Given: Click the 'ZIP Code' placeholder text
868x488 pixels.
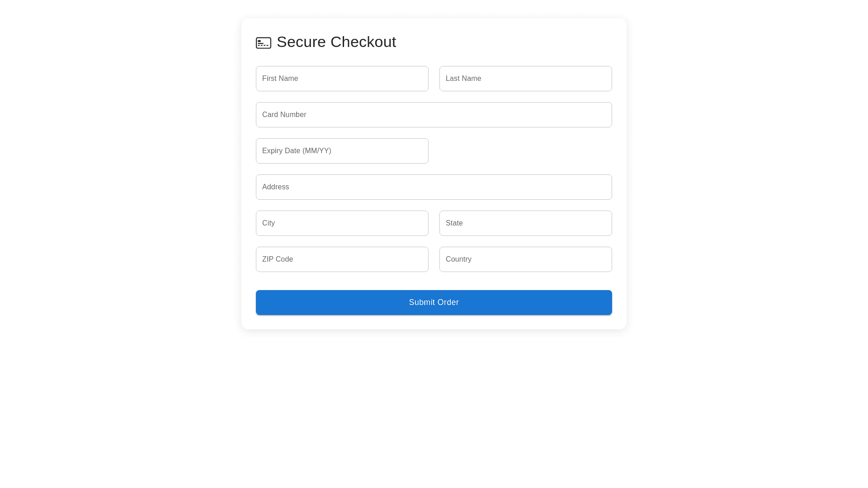Looking at the screenshot, I should (x=278, y=259).
